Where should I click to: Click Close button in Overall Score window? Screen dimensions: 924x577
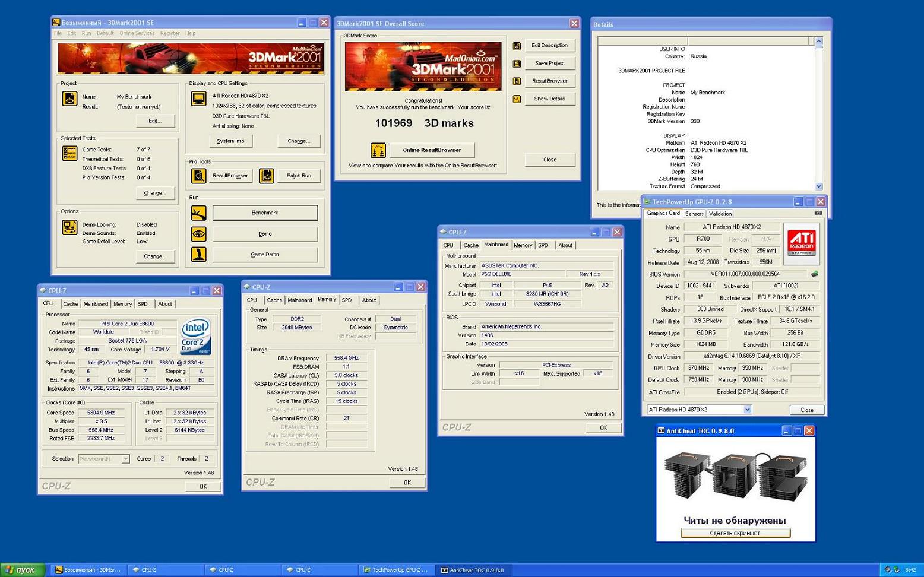[550, 160]
